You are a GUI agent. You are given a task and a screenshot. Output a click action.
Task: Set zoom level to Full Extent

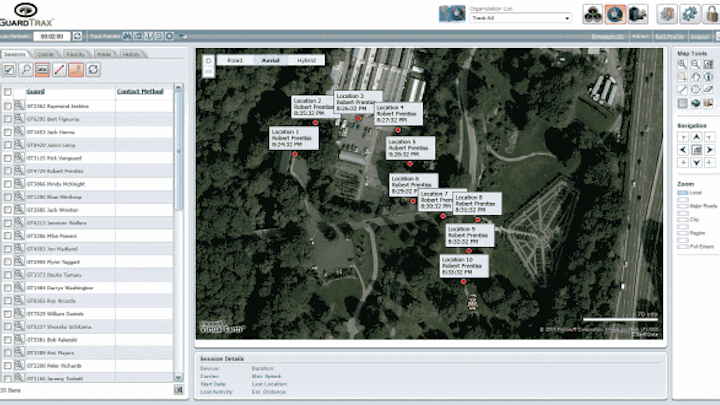click(683, 247)
